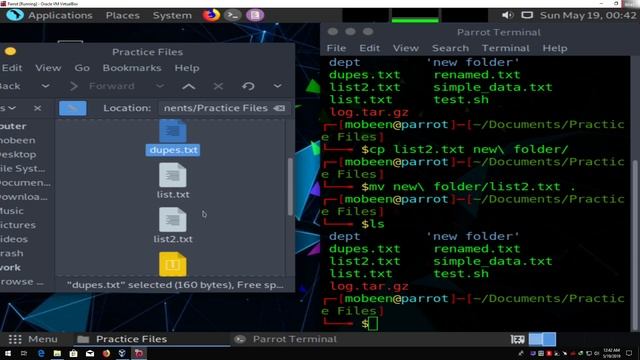Click the Forward navigation button
Image resolution: width=640 pixels, height=360 pixels.
(102, 86)
